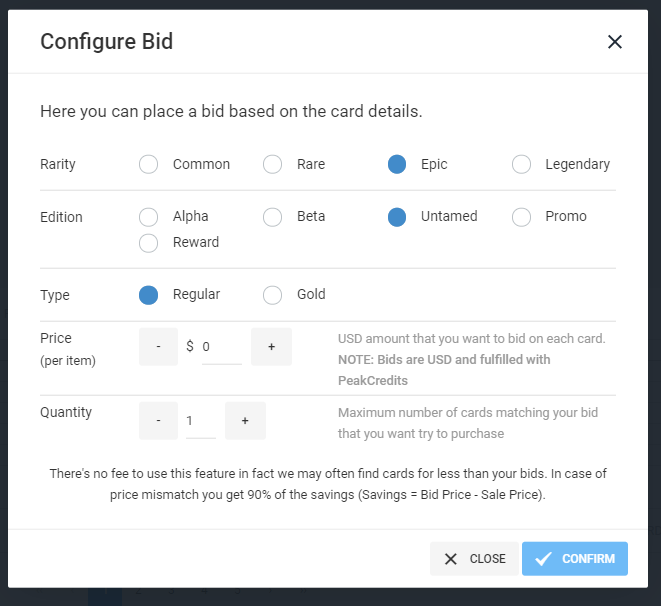Click the price amount input field

221,347
